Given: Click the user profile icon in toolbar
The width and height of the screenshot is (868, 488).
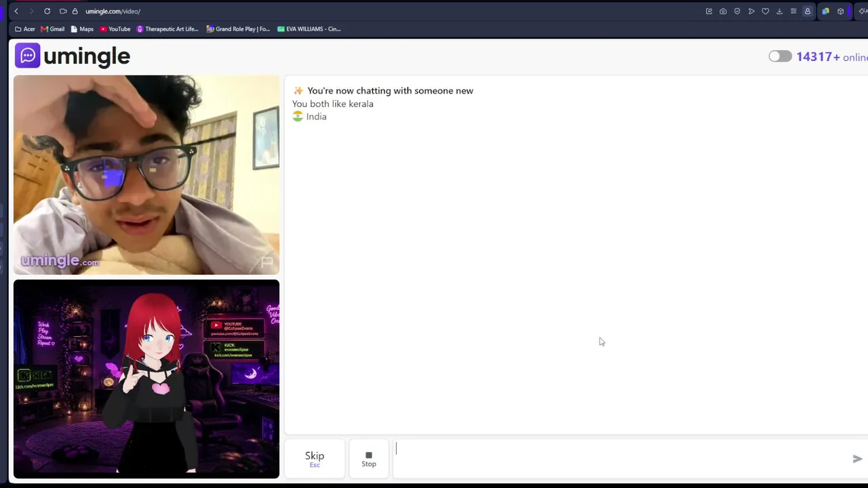Looking at the screenshot, I should tap(808, 12).
